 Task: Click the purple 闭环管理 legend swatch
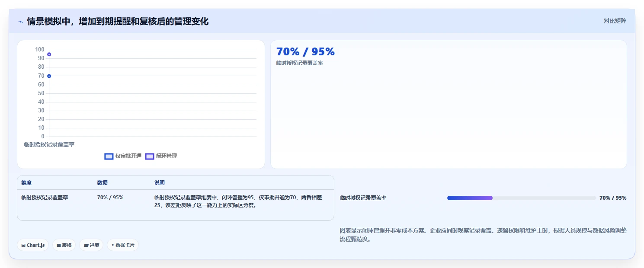point(150,156)
